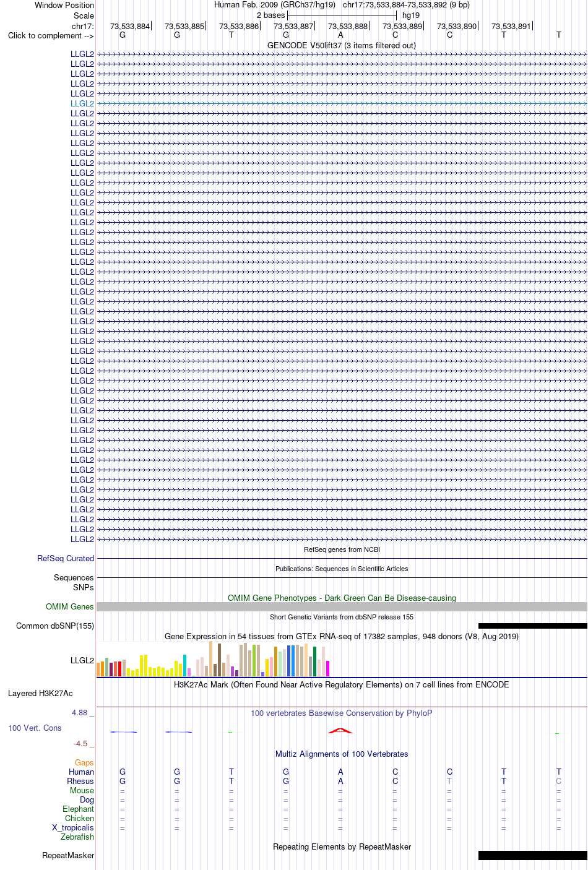
Task: Click position label 73,533,888 on ruler
Action: (x=348, y=27)
